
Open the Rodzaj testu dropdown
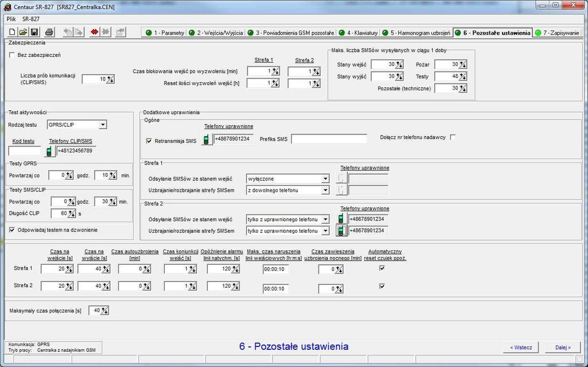[x=102, y=125]
